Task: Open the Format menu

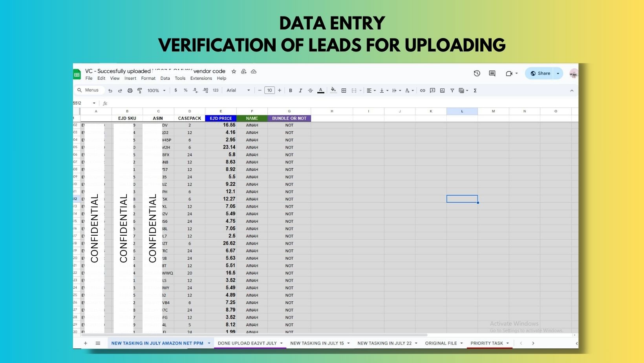Action: point(148,78)
